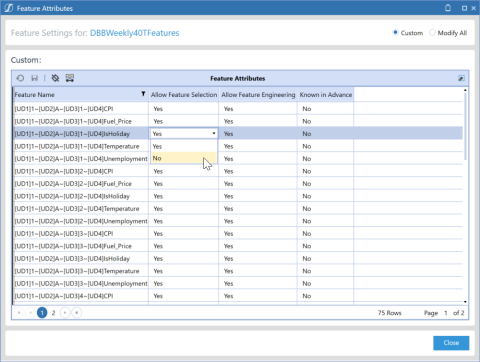The image size is (480, 362).
Task: Select row [UD3]2~[UD4]Unemployment feature name
Action: point(81,221)
